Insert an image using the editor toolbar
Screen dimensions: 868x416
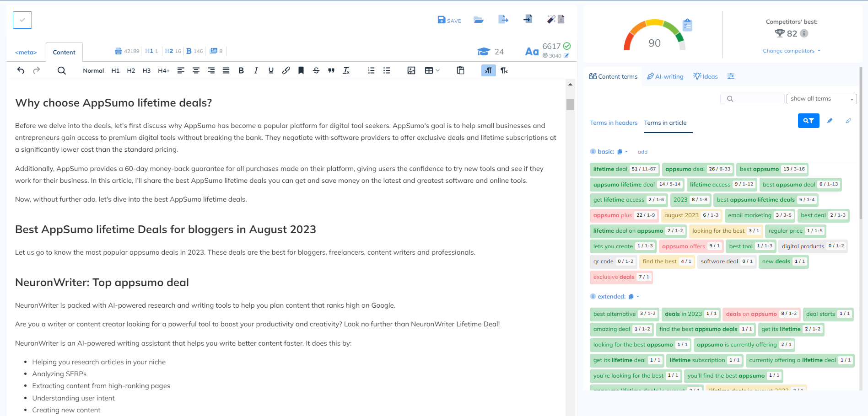tap(411, 70)
